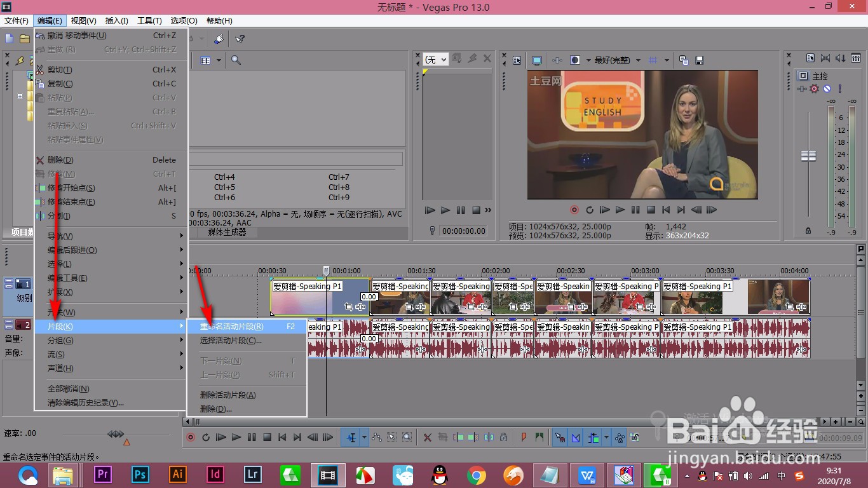This screenshot has width=868, height=488.
Task: Click the trim start icon in the bottom toolbar
Action: click(x=458, y=437)
